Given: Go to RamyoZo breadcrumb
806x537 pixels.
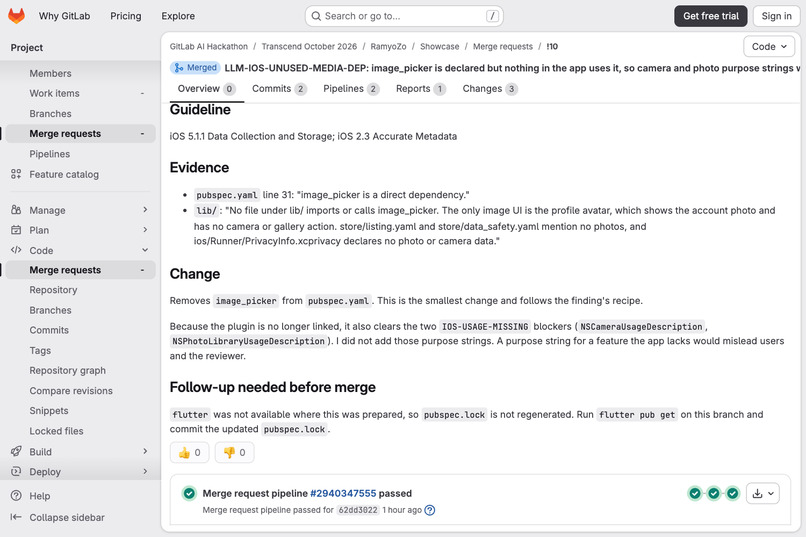Looking at the screenshot, I should point(388,46).
